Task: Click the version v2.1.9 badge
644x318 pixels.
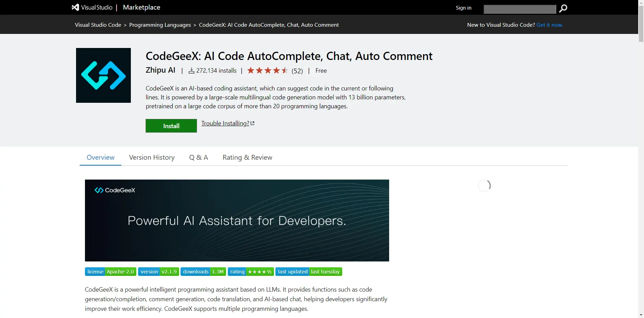Action: (x=159, y=272)
